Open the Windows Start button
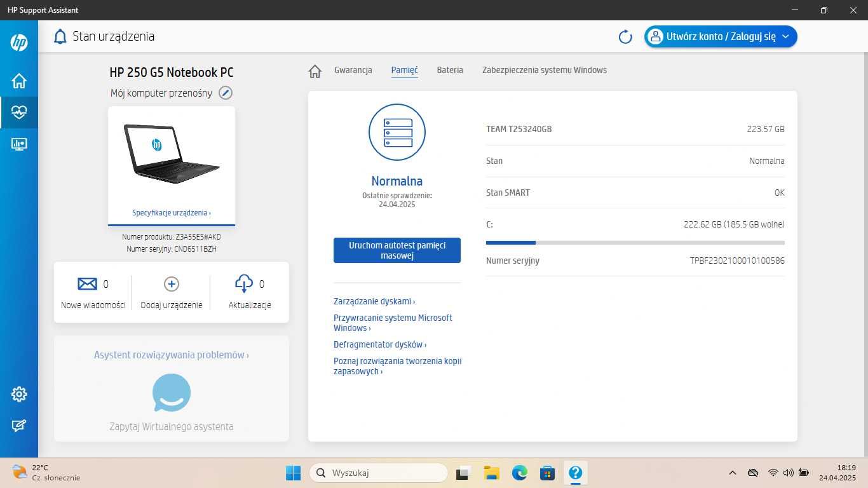 click(x=293, y=473)
